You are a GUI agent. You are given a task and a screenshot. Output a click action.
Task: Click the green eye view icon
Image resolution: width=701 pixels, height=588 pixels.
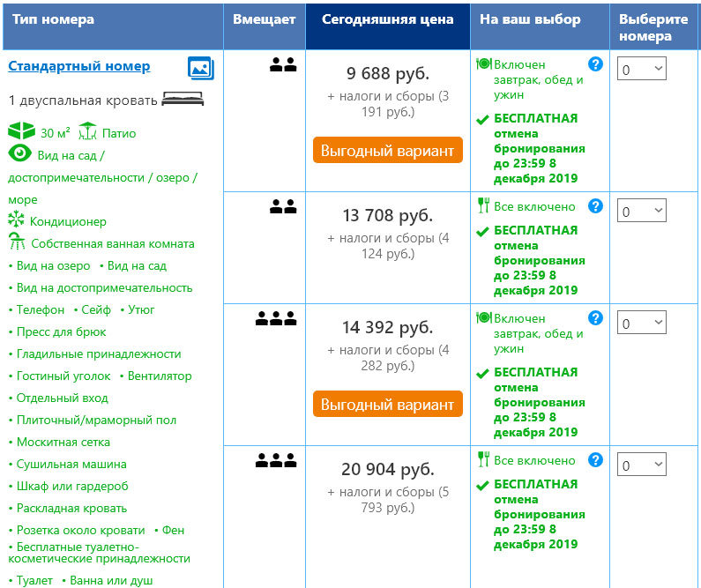(19, 153)
